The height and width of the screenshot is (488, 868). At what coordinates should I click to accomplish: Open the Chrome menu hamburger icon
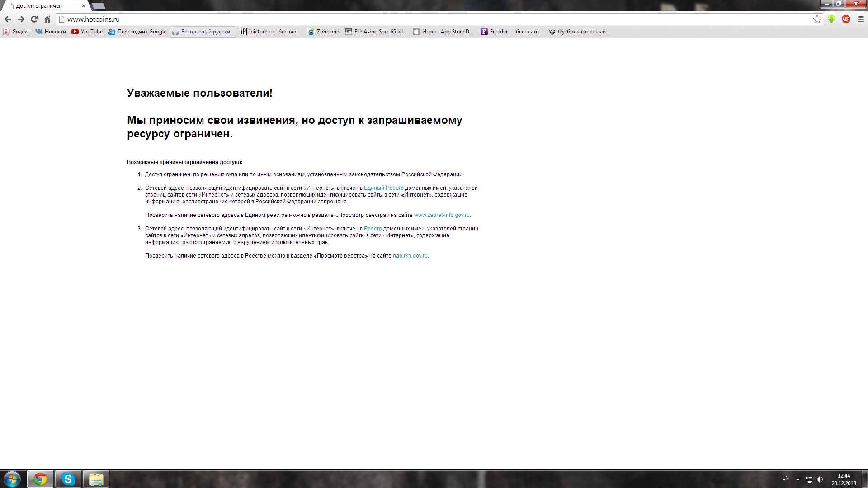point(861,19)
